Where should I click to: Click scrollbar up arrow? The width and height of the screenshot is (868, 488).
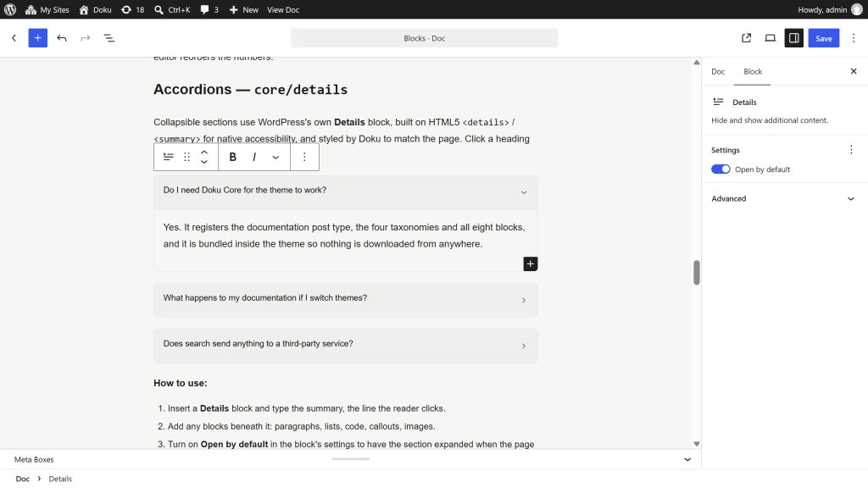point(697,63)
